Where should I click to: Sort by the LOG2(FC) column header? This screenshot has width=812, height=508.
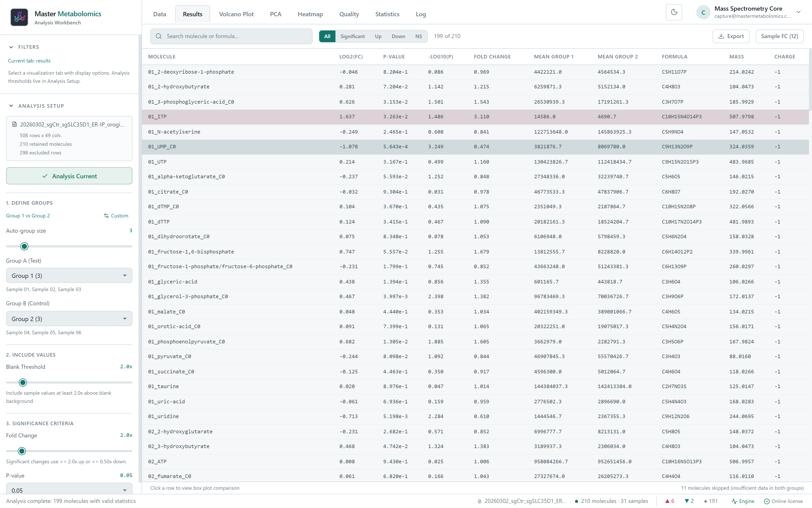coord(351,57)
